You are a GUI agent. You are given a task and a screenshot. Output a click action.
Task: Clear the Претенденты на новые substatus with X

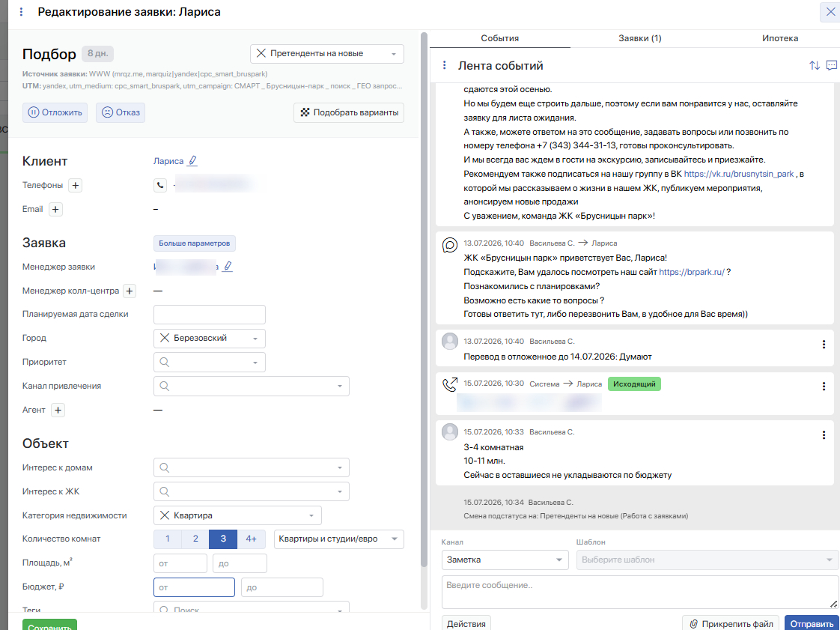coord(261,54)
